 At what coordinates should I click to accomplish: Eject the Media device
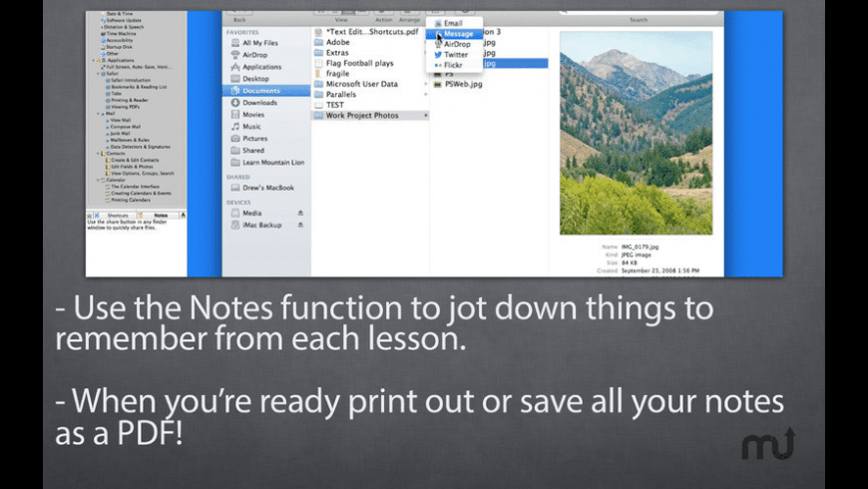tap(300, 214)
